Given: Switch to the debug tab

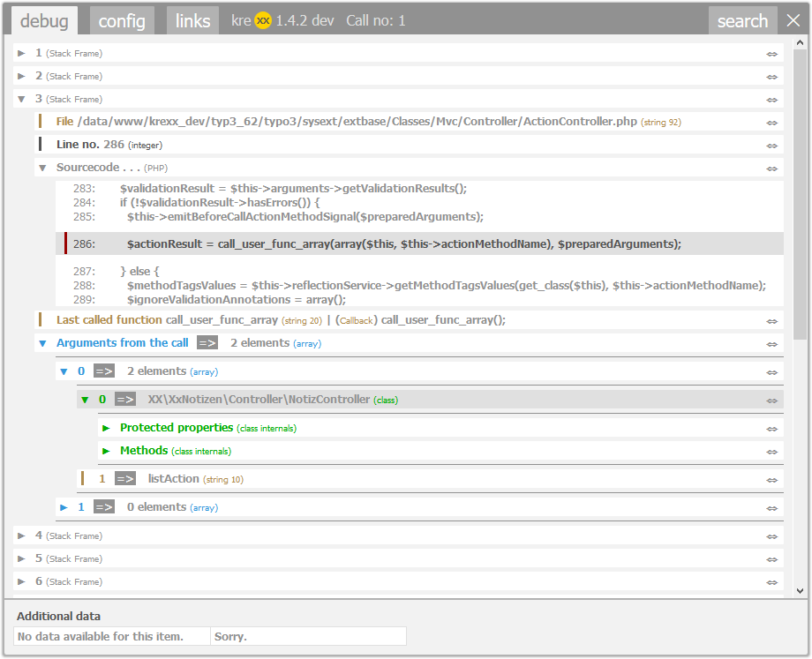Looking at the screenshot, I should [x=44, y=20].
